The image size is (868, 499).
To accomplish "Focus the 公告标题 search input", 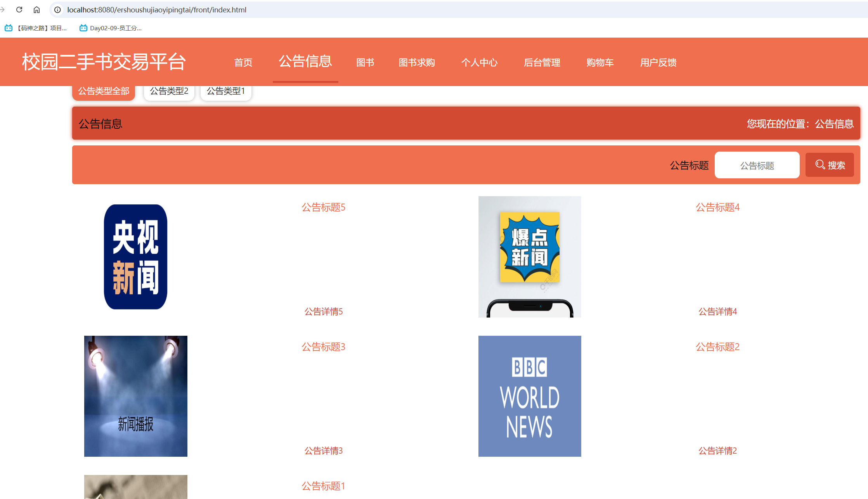I will pos(757,165).
